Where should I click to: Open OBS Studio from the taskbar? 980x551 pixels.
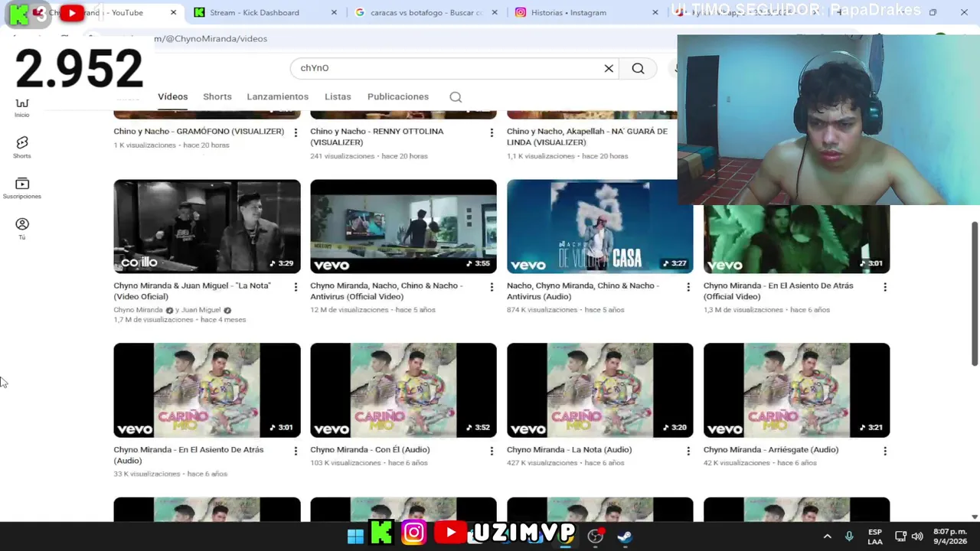pyautogui.click(x=596, y=536)
